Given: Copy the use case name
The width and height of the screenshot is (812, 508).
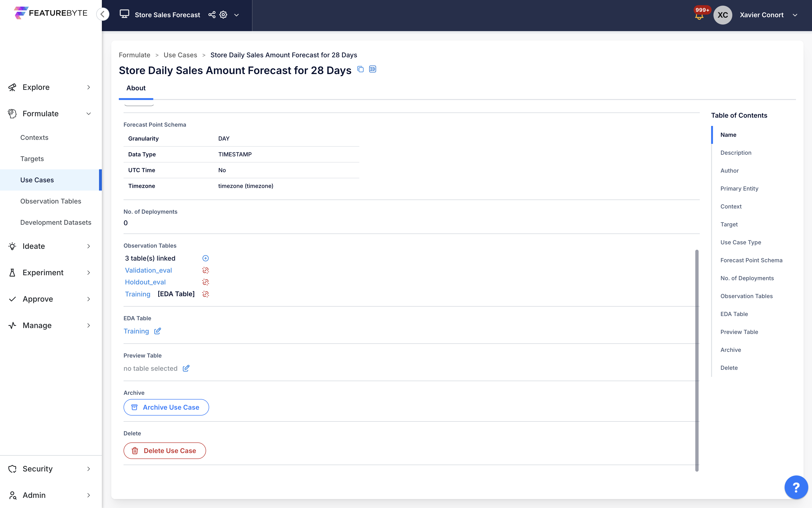Looking at the screenshot, I should pos(361,69).
